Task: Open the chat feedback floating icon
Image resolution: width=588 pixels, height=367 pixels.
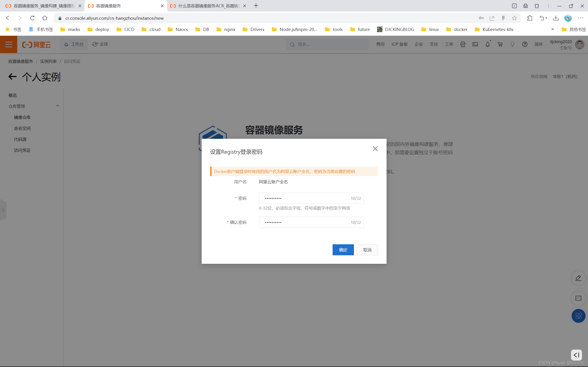Action: [578, 298]
